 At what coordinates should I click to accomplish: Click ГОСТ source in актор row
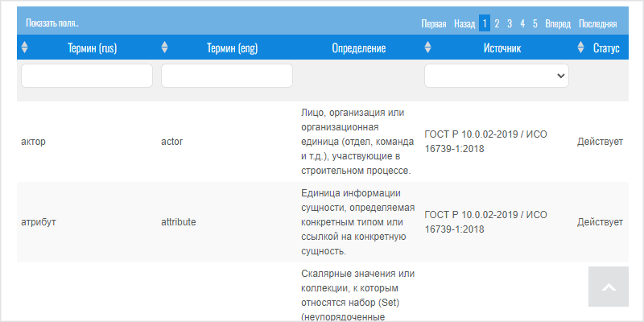486,142
